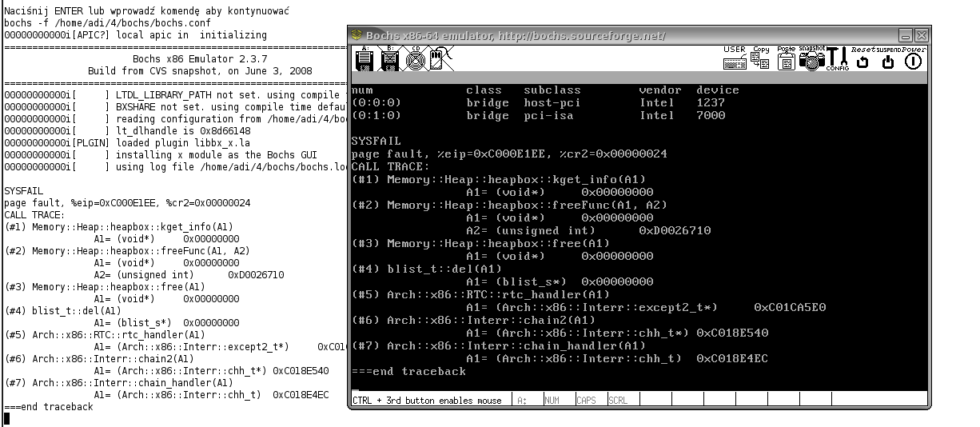Image resolution: width=980 pixels, height=427 pixels.
Task: Minimize the Bochs emulator window
Action: pos(906,36)
